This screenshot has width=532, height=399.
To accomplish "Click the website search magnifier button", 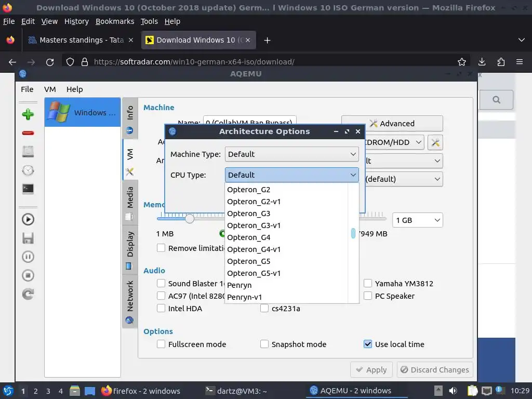I will point(496,100).
